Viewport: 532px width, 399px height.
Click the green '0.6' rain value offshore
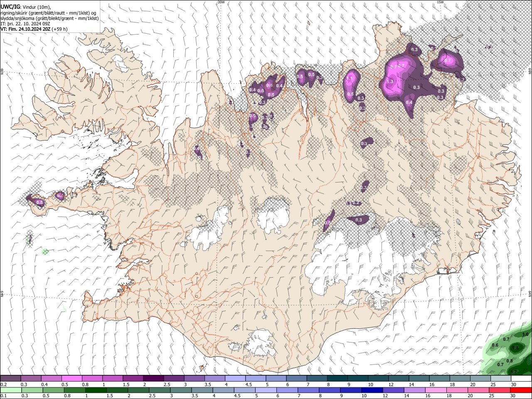pyautogui.click(x=495, y=345)
